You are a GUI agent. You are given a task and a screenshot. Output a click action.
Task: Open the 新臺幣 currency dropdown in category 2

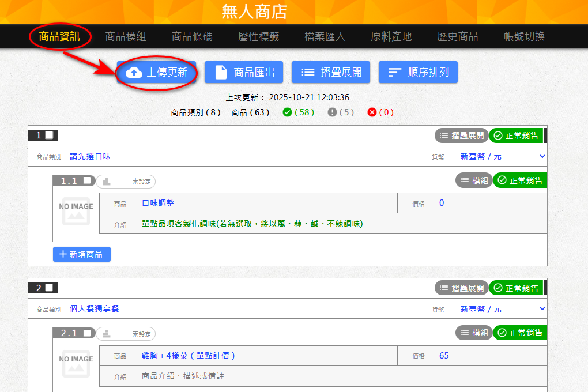point(502,309)
